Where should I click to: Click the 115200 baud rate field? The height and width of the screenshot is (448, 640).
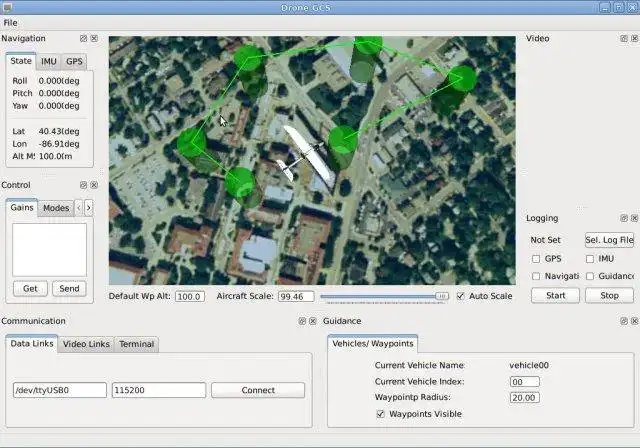159,390
